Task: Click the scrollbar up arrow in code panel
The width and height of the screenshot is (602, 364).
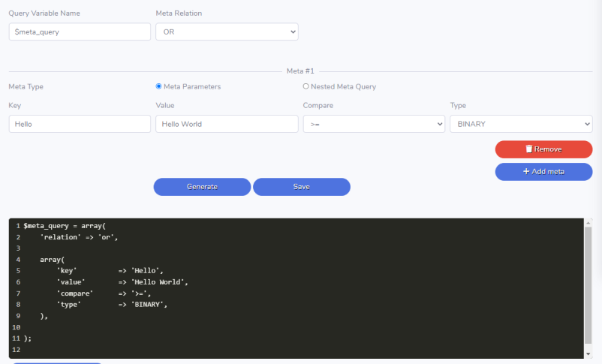Action: point(588,223)
